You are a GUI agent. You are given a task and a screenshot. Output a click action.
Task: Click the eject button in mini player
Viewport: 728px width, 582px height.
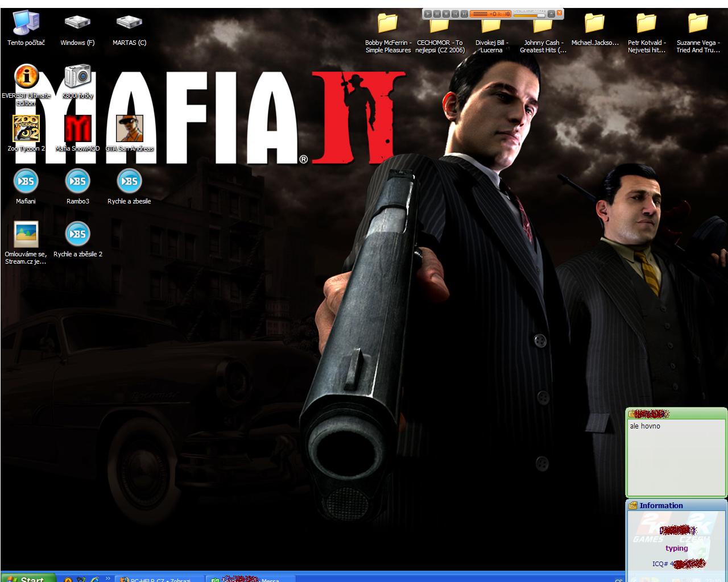551,14
